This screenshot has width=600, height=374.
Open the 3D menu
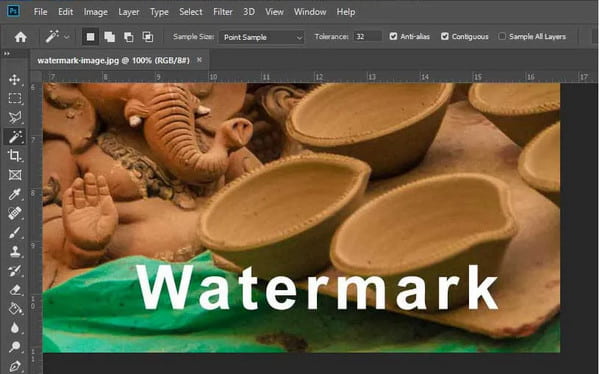[x=249, y=12]
